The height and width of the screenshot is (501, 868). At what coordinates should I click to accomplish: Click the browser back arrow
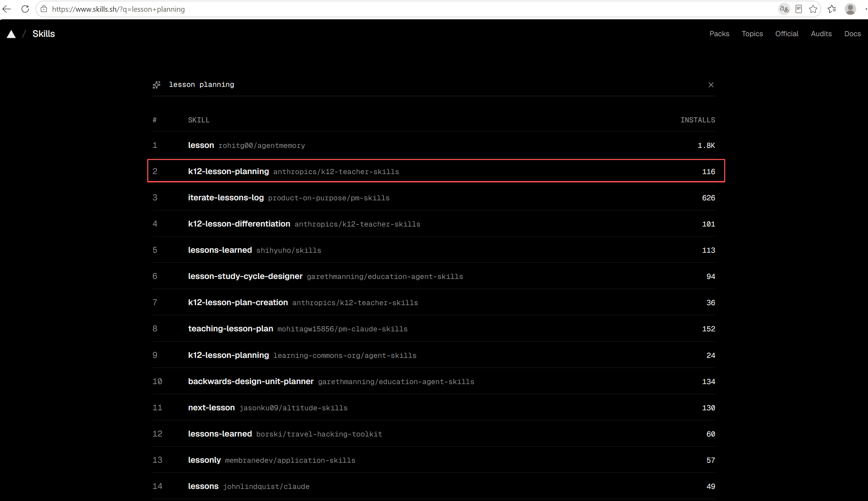7,9
